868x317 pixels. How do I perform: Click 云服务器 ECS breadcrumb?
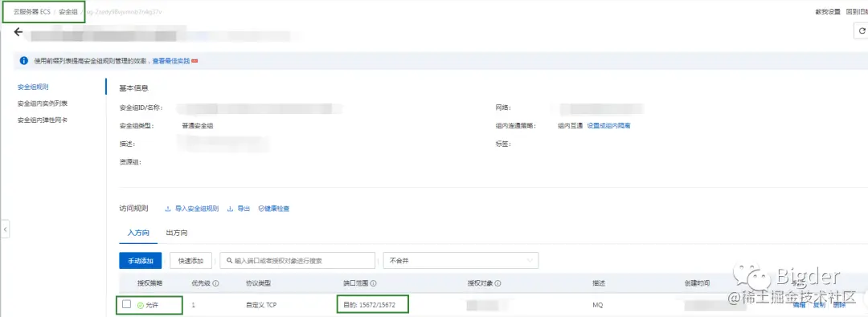click(x=32, y=11)
